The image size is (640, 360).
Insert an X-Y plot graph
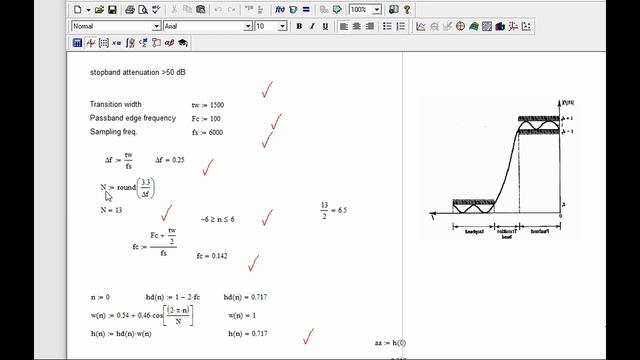coord(420,26)
